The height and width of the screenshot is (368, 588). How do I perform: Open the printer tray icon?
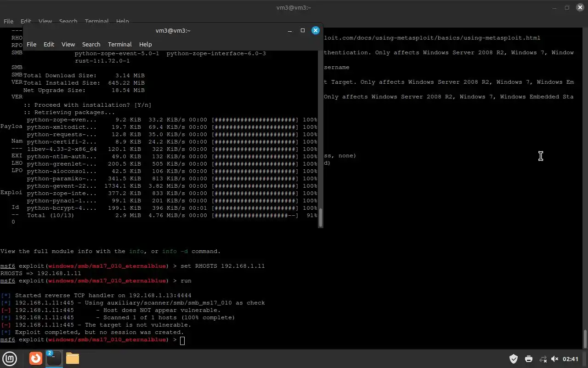click(528, 359)
